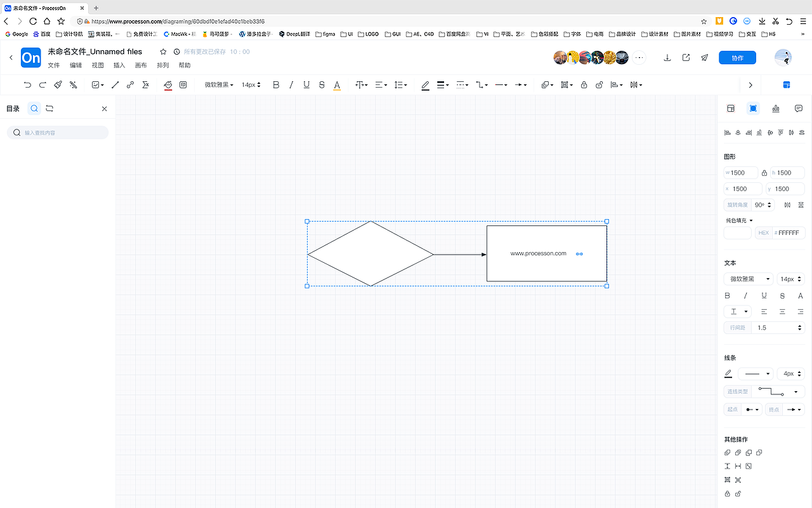Click the undo arrow in the toolbar
The height and width of the screenshot is (508, 812).
tap(27, 84)
